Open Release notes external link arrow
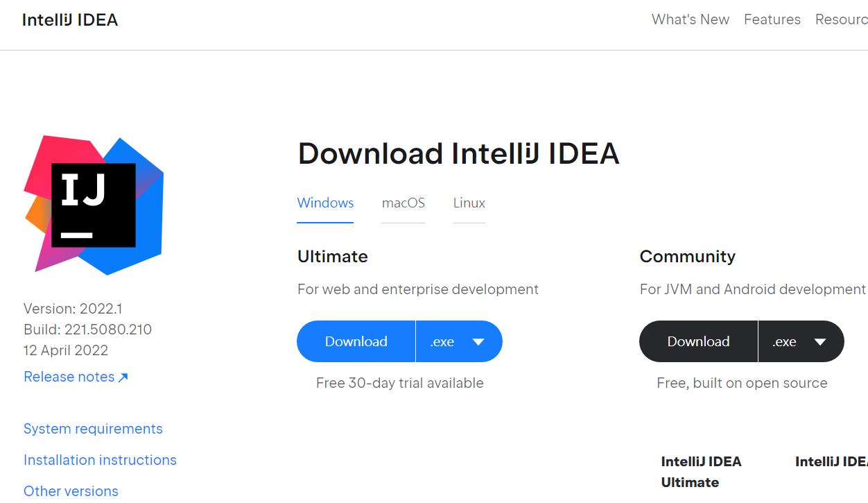868x503 pixels. (123, 377)
